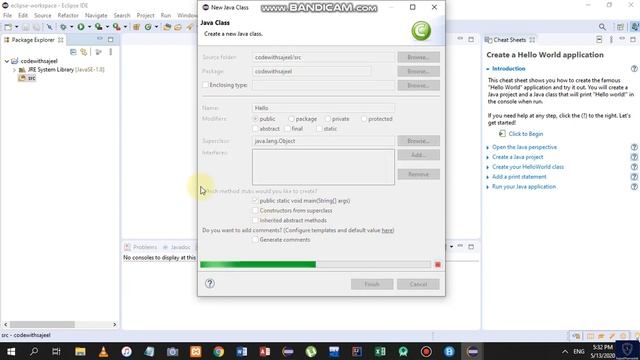Click the Superclass field java.lang.Object

(x=323, y=141)
